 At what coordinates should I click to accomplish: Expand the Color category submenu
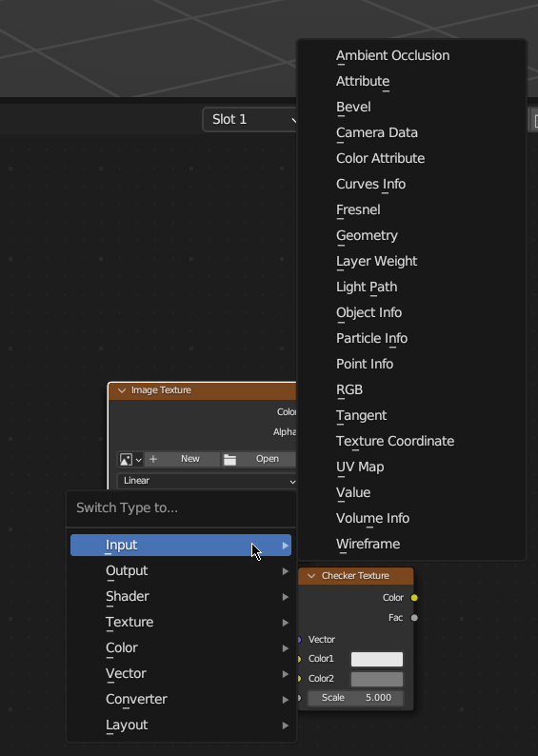tap(181, 648)
